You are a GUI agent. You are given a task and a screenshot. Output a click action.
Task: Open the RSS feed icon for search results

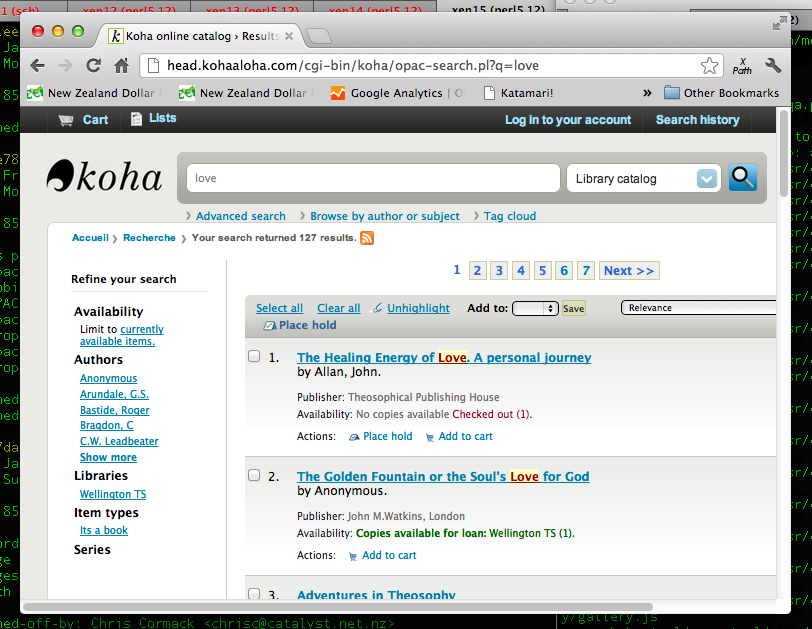[x=367, y=238]
